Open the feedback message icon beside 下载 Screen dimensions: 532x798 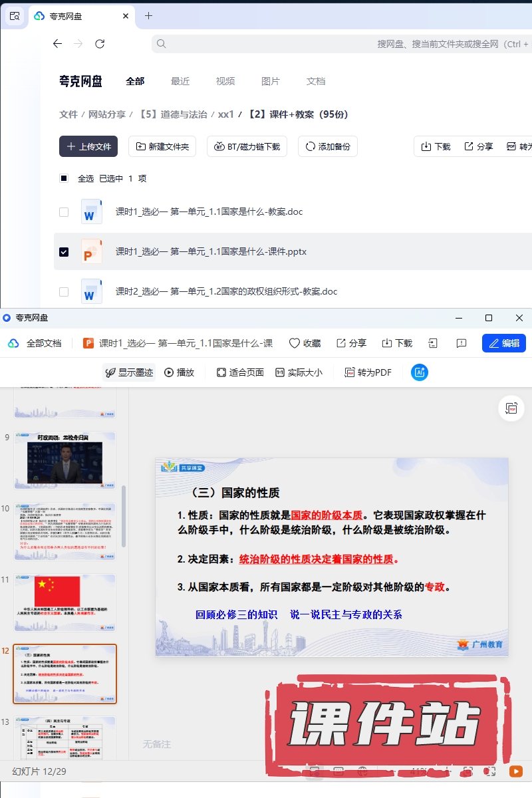pos(462,343)
